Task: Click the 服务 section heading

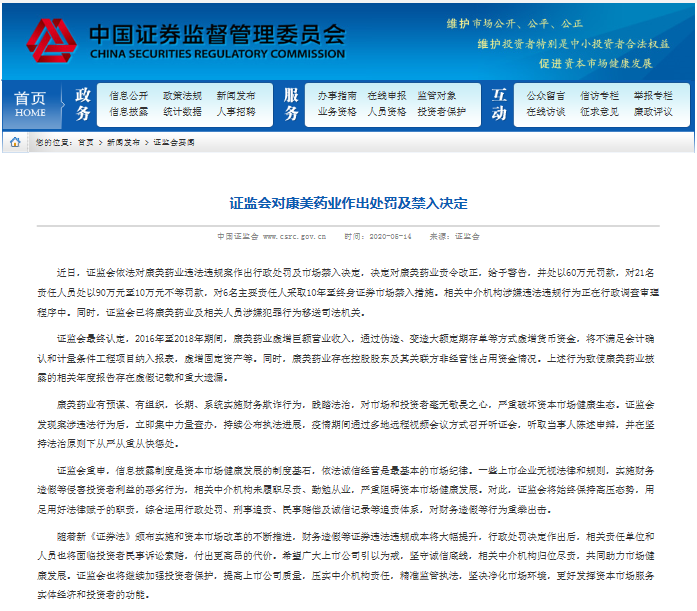Action: (291, 104)
